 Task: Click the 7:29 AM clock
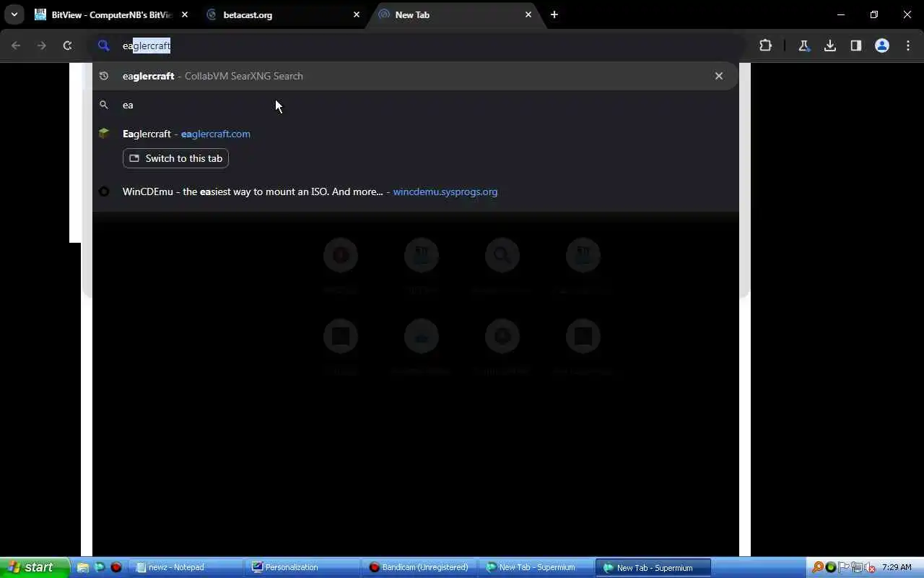pos(897,567)
